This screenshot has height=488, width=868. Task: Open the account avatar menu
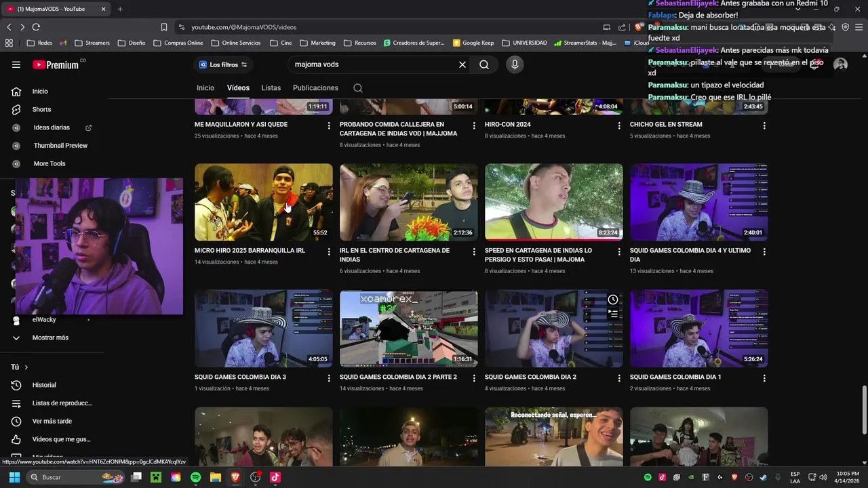coord(841,64)
